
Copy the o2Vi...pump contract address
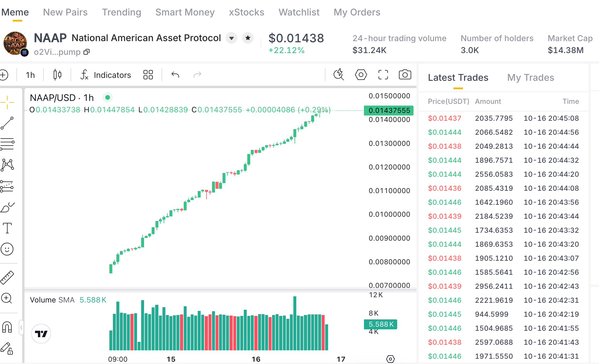point(86,52)
